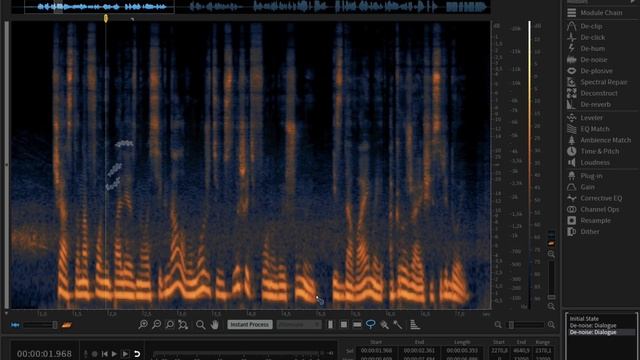Open the De-noise module
Screen dimensions: 640x360
click(x=587, y=60)
